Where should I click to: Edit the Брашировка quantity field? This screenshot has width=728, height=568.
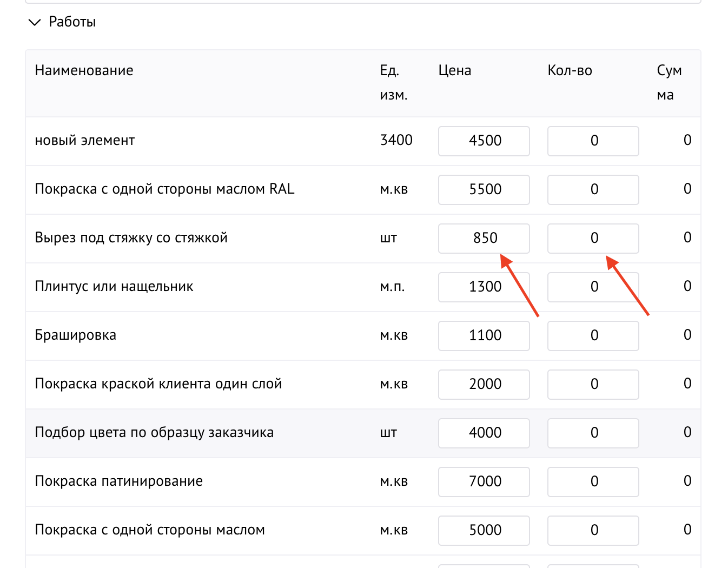coord(593,335)
